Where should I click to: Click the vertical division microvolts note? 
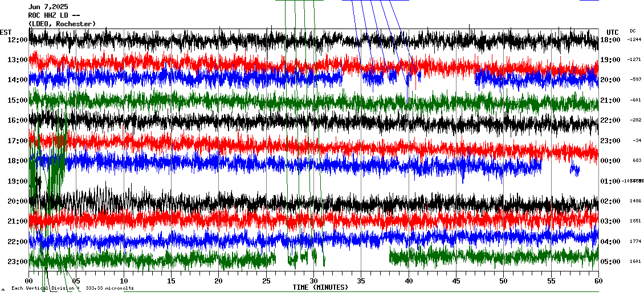[x=72, y=289]
